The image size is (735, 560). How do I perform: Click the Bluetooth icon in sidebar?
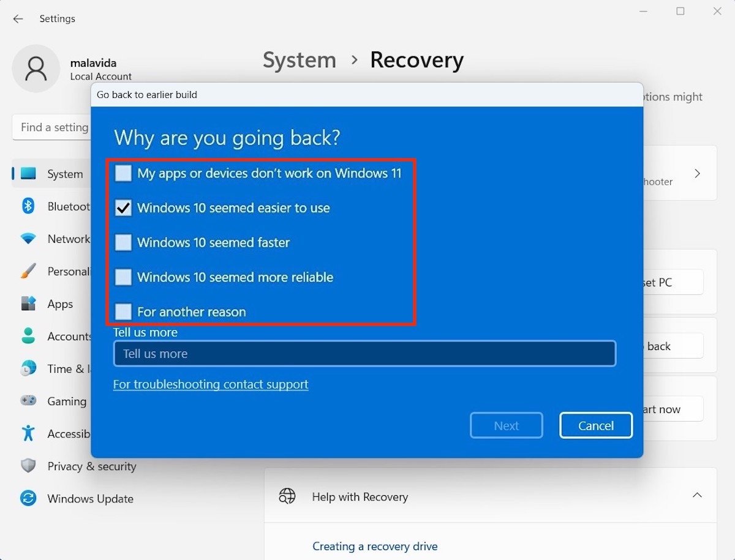point(28,206)
